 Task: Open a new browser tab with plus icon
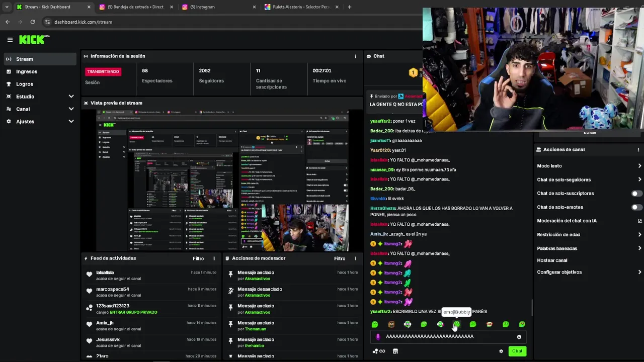[349, 7]
